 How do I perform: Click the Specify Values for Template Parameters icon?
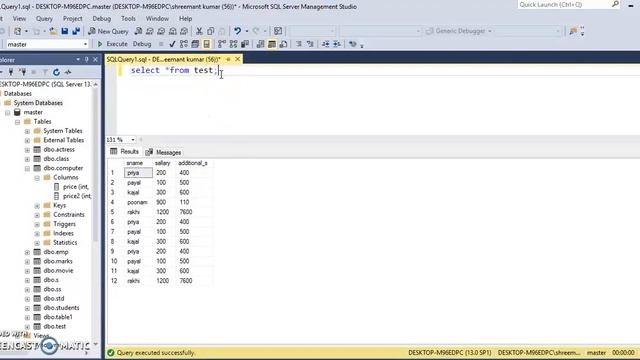[x=353, y=44]
